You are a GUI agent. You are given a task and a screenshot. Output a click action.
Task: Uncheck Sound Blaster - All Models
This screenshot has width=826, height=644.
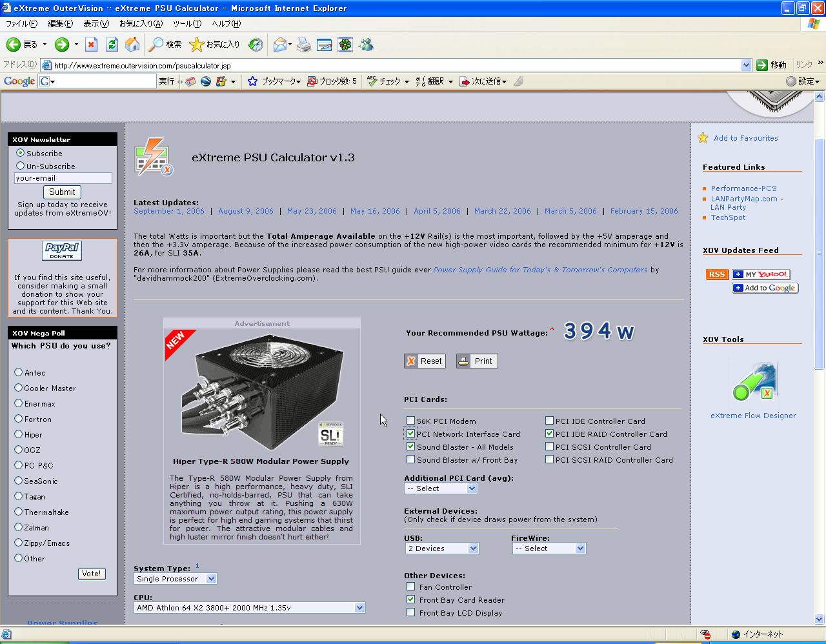pyautogui.click(x=410, y=447)
